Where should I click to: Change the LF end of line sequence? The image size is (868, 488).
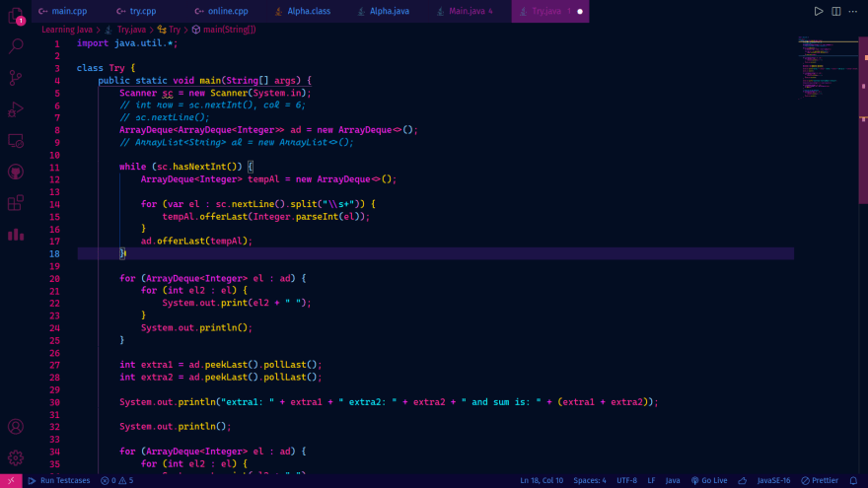[651, 481]
